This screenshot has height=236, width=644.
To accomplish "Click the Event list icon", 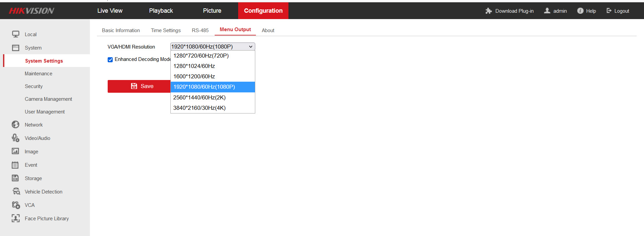I will (15, 165).
